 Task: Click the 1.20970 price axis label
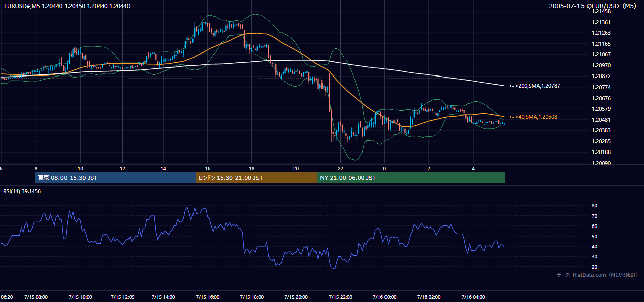[601, 65]
